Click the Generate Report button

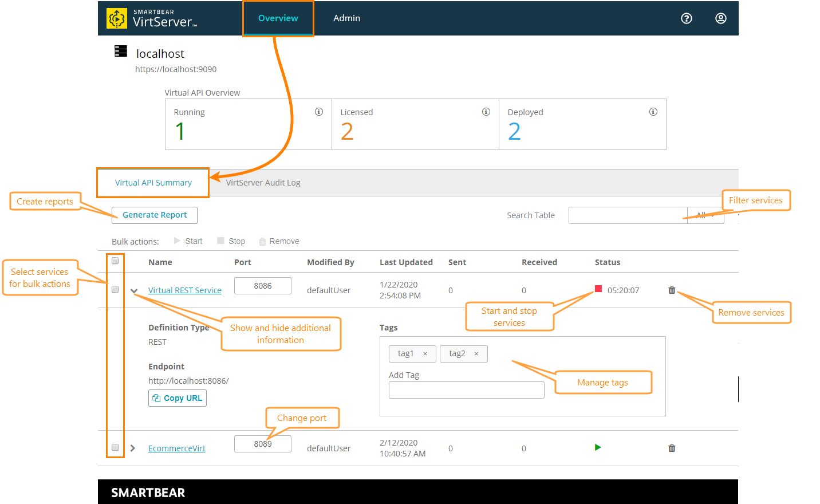pos(155,215)
